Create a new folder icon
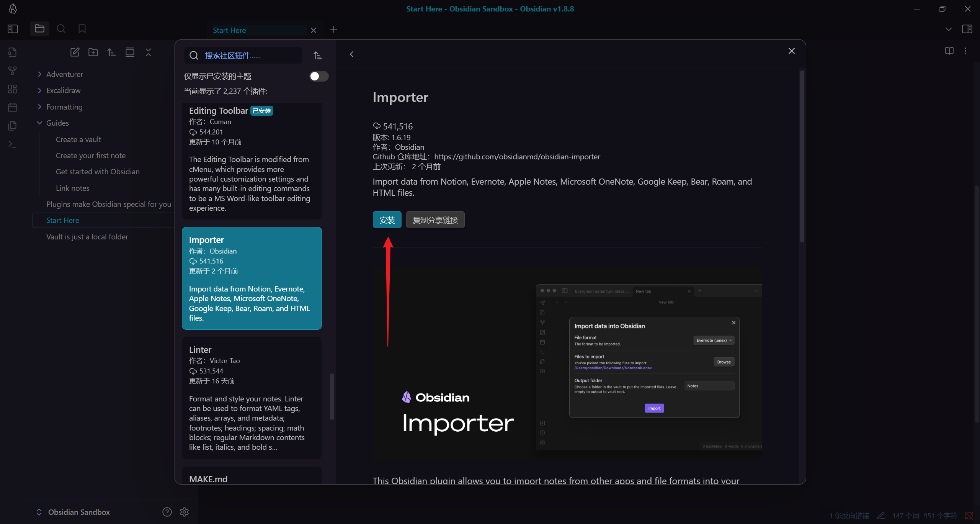The image size is (980, 524). (x=93, y=52)
